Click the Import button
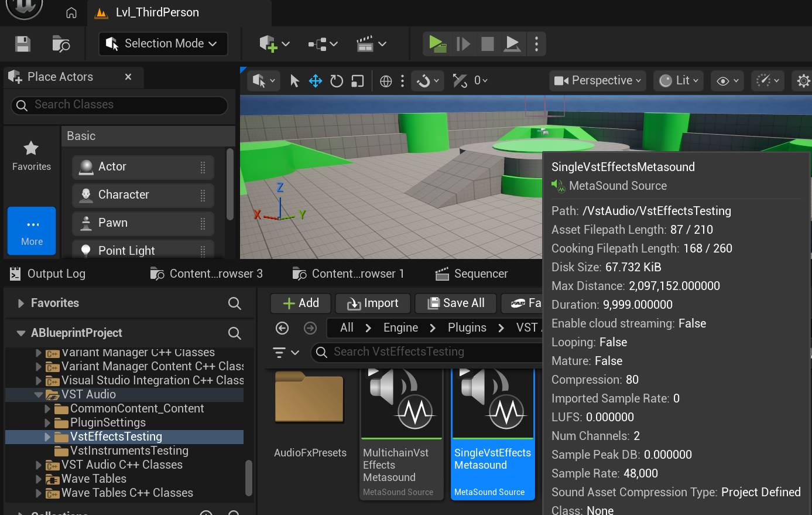 click(372, 303)
